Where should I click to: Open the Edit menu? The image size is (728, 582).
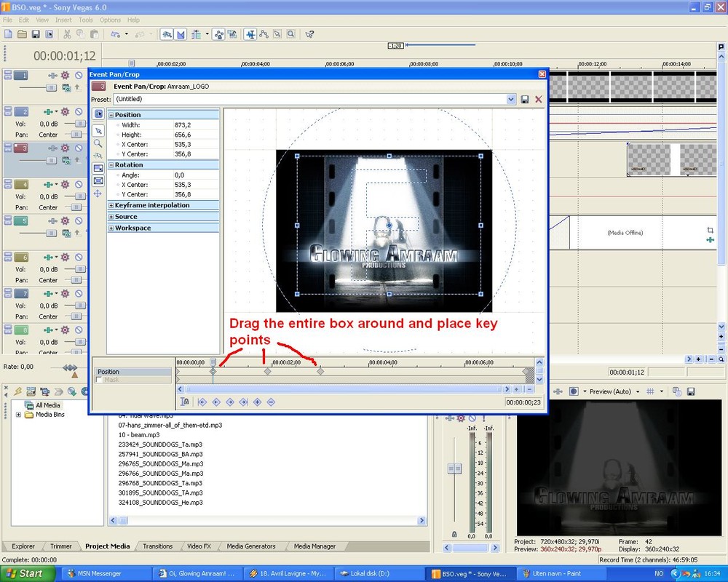(24, 20)
